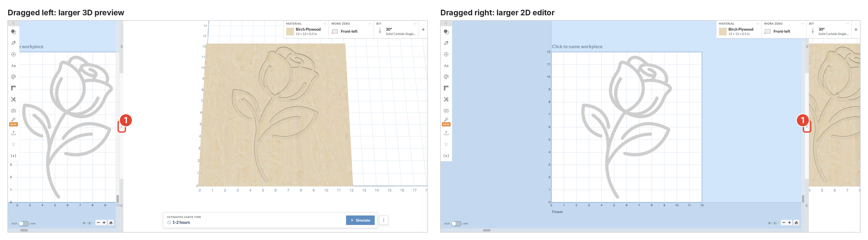Click the circle target tool in right screenshot

(446, 54)
